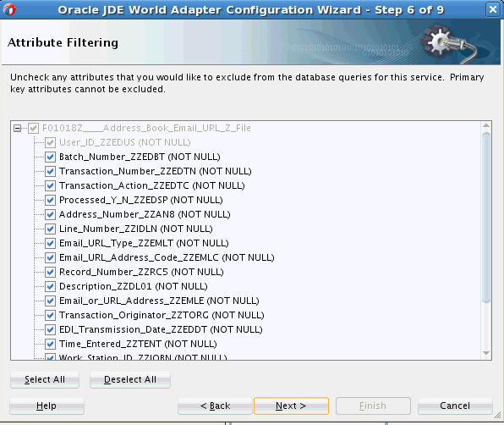Screen dimensions: 504x425
Task: Open Help for this wizard step
Action: pos(47,406)
